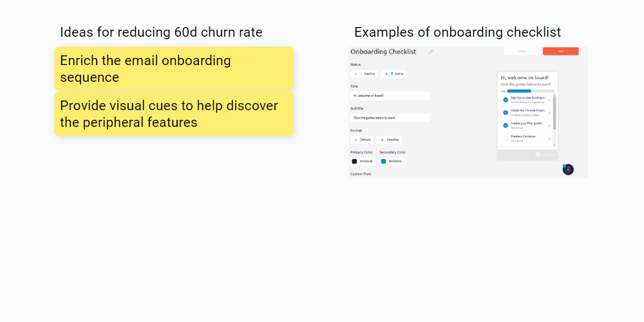Click the pencil edit icon beside Onboarding Checklist
The image size is (644, 322).
431,52
